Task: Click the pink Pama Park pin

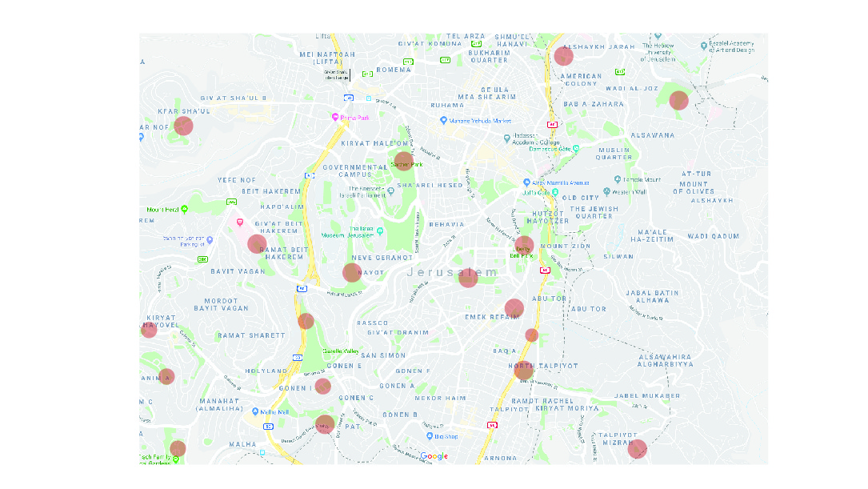Action: [x=335, y=117]
